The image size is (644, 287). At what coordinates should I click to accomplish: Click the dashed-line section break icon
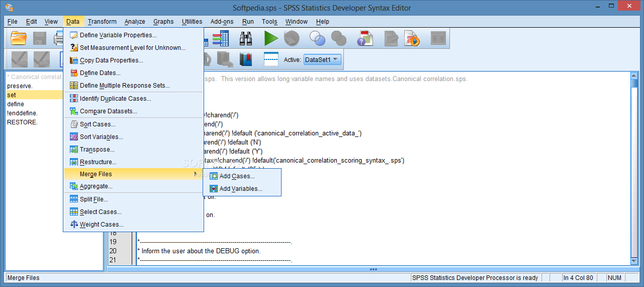[x=271, y=59]
